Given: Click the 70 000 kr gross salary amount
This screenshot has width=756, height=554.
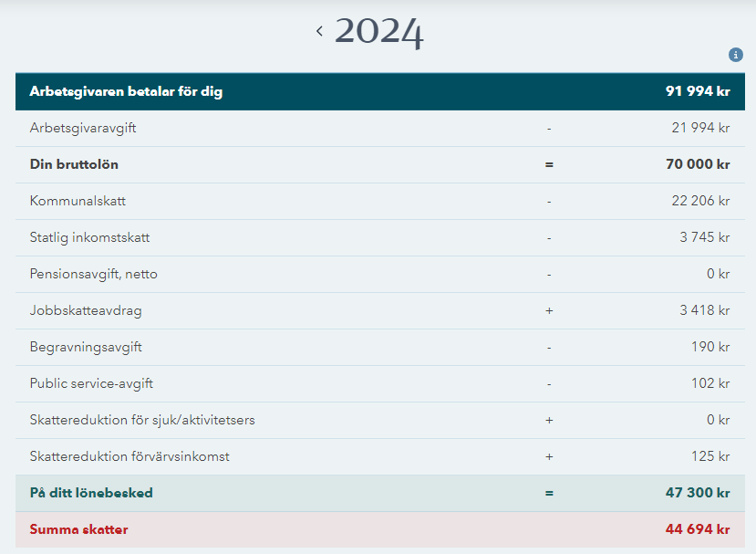Looking at the screenshot, I should coord(698,164).
